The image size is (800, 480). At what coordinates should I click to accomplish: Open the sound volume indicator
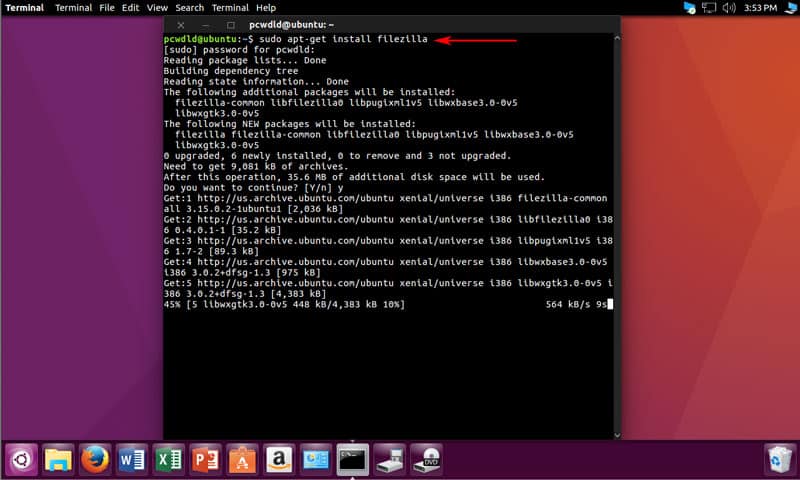click(x=729, y=8)
